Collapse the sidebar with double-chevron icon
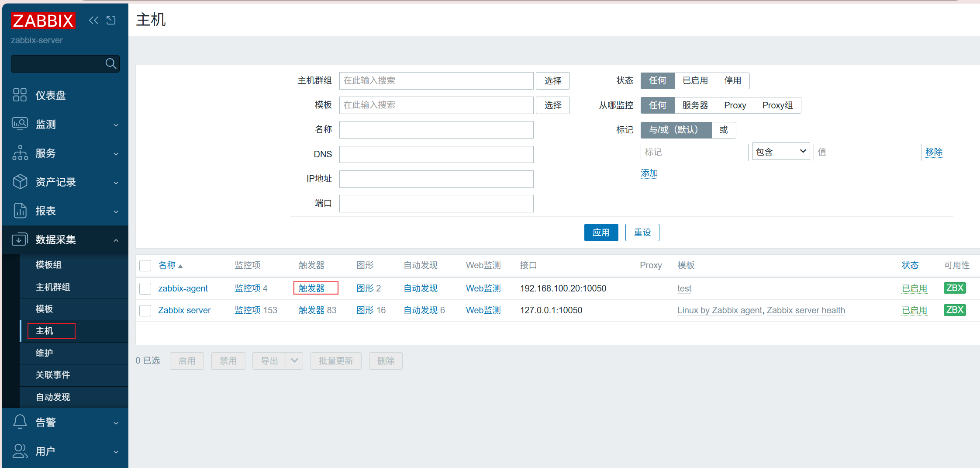 point(93,20)
